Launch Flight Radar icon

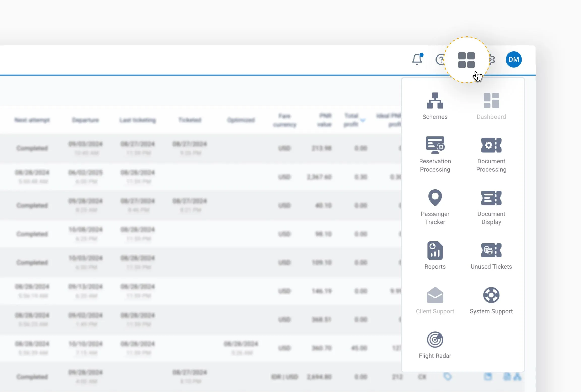[435, 340]
